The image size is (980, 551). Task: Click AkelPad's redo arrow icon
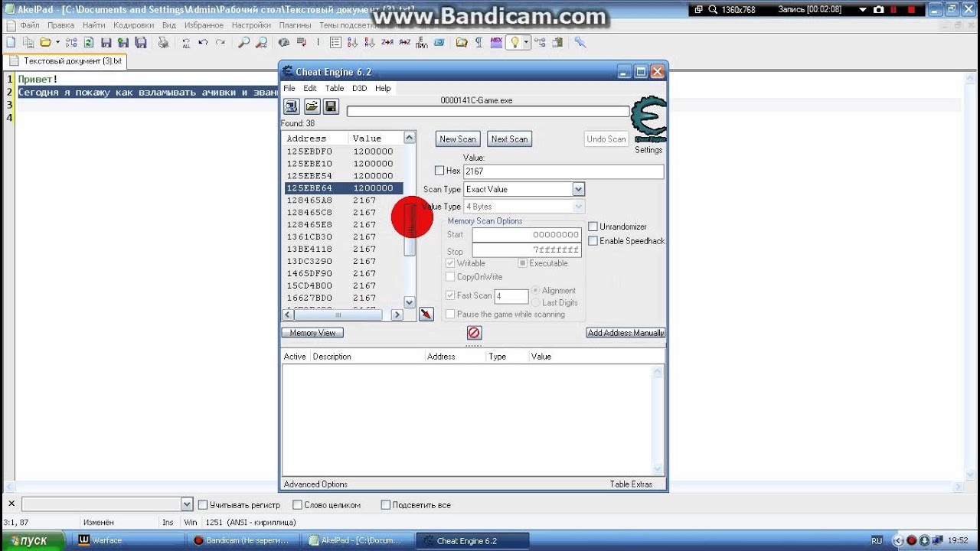tap(220, 42)
